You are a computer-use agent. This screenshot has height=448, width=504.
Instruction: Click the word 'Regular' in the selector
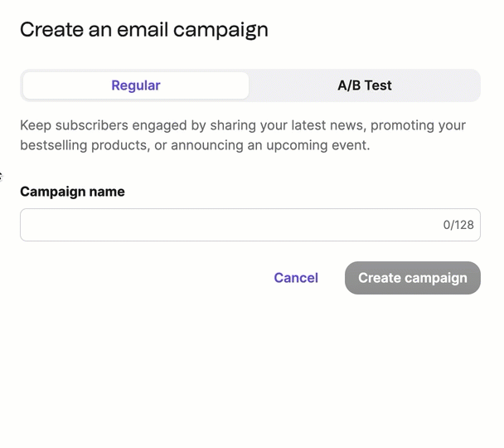tap(136, 85)
